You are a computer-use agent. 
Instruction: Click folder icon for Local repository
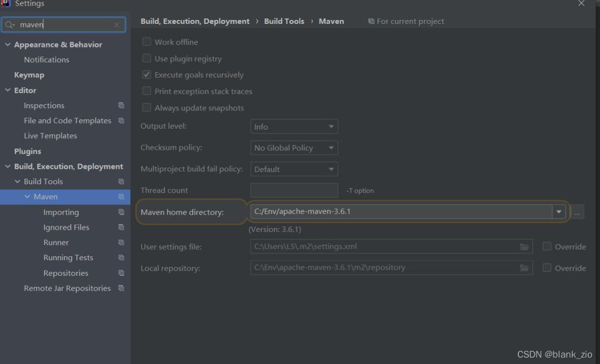pyautogui.click(x=524, y=268)
